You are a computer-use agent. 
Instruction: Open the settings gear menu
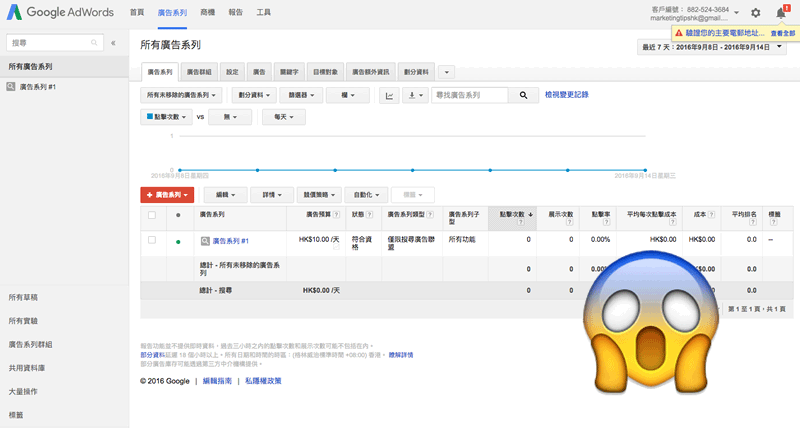coord(756,13)
